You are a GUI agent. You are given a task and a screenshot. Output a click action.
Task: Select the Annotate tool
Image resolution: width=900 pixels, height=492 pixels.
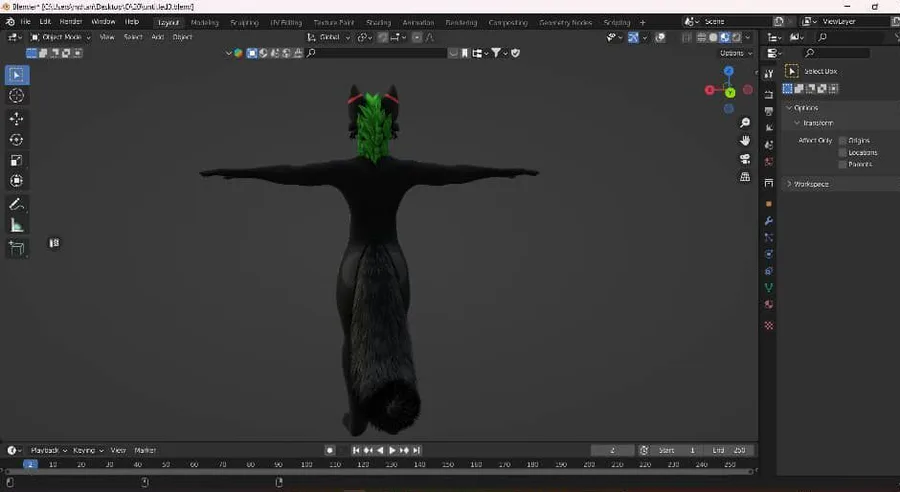(x=17, y=204)
